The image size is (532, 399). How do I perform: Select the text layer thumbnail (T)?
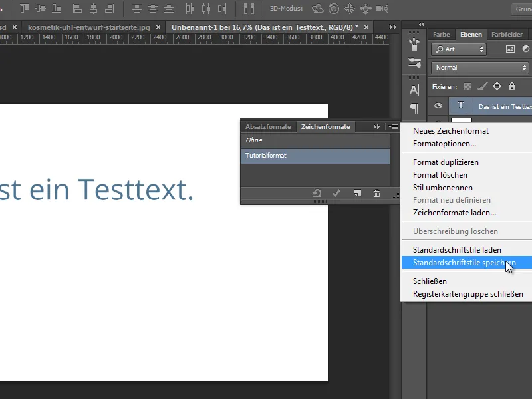(461, 106)
